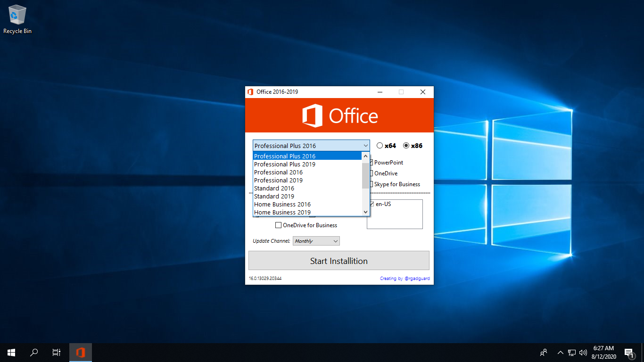Open the network status tray icon
The height and width of the screenshot is (362, 644).
[x=572, y=352]
